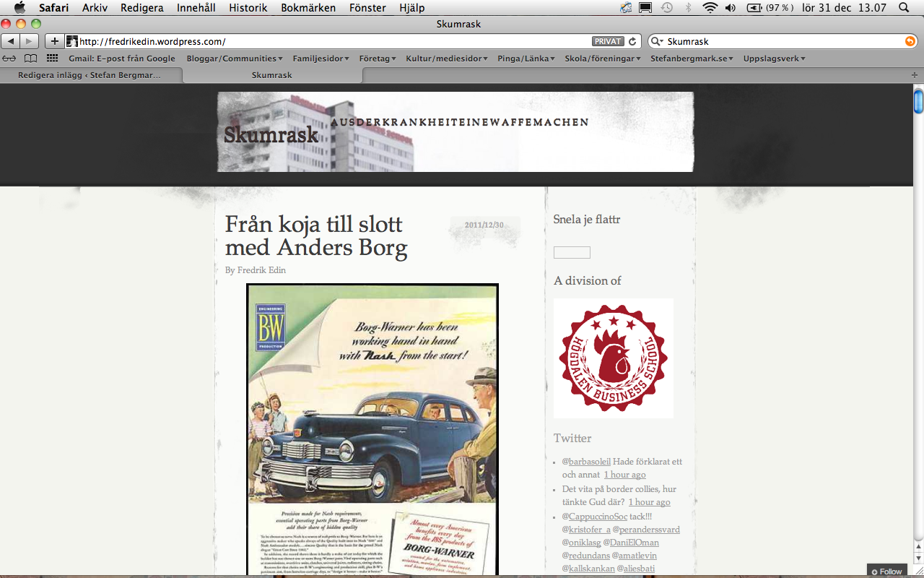Expand the Stefanbergmark.se bookmarks folder
924x578 pixels.
click(x=692, y=59)
